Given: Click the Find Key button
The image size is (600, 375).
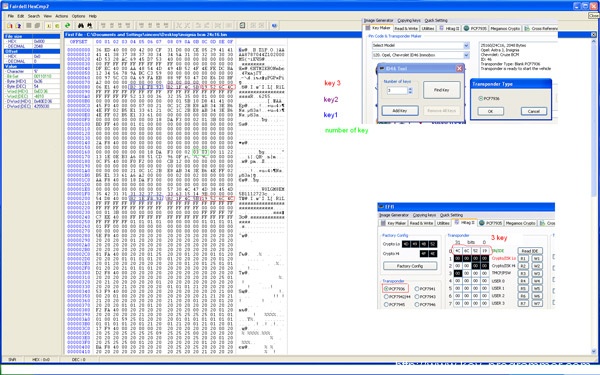Looking at the screenshot, I should point(442,90).
